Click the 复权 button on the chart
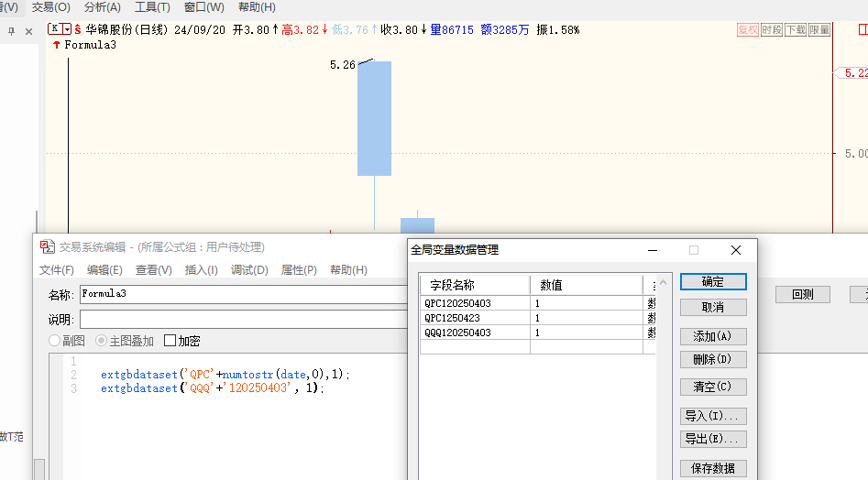The height and width of the screenshot is (480, 868). pos(748,30)
